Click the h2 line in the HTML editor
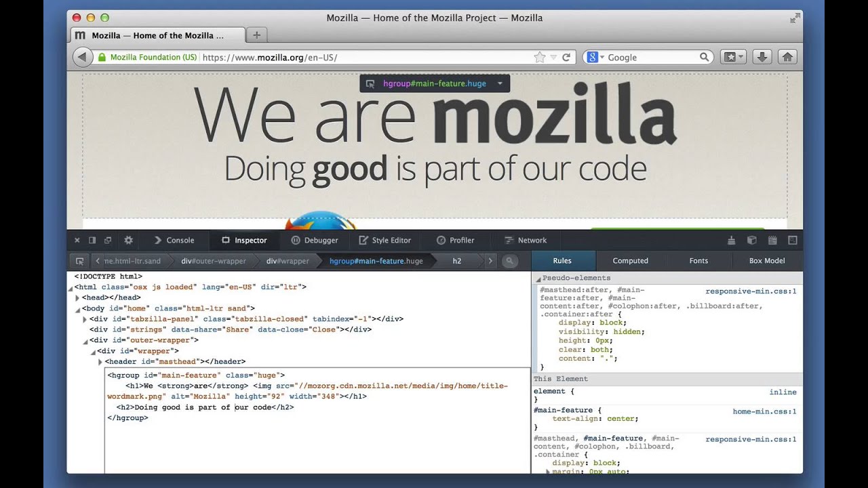This screenshot has height=488, width=868. (205, 407)
